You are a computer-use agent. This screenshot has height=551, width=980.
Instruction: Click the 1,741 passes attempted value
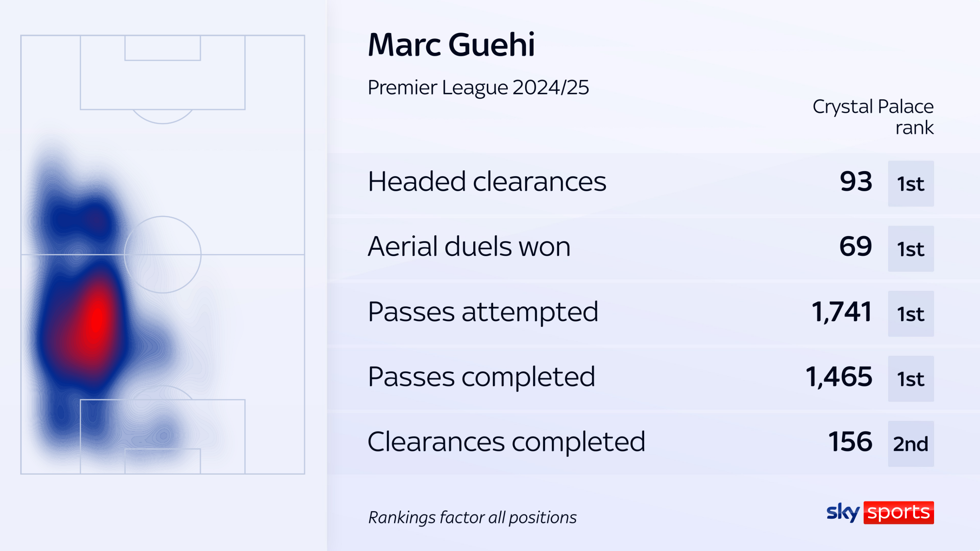pyautogui.click(x=841, y=312)
